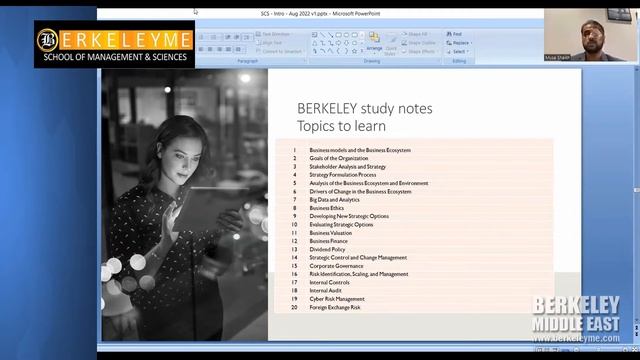
Task: Open the Arrange dropdown
Action: pos(374,44)
